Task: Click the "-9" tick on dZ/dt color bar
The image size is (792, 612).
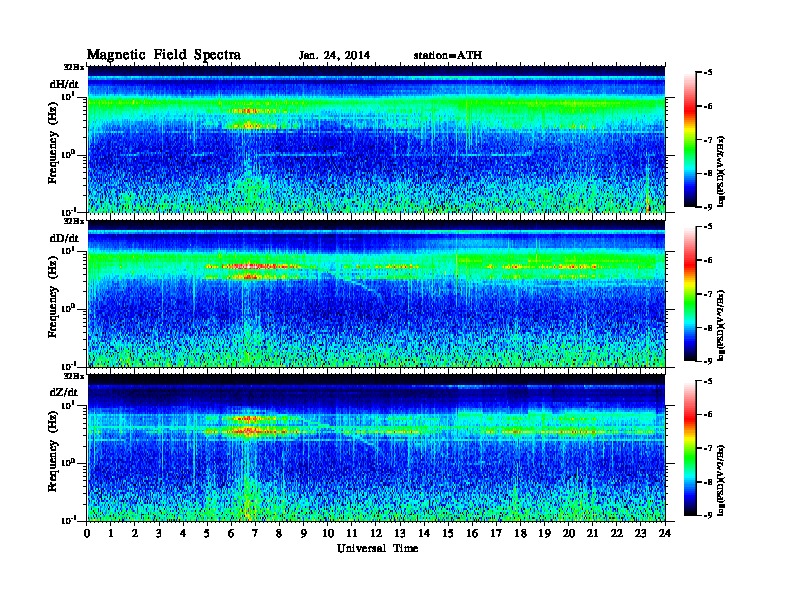Action: pos(708,515)
